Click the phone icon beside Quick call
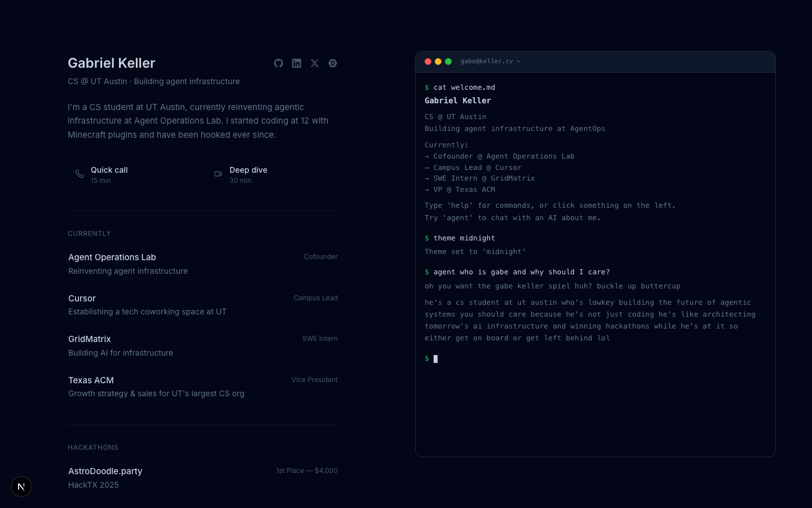This screenshot has width=812, height=508. [80, 174]
